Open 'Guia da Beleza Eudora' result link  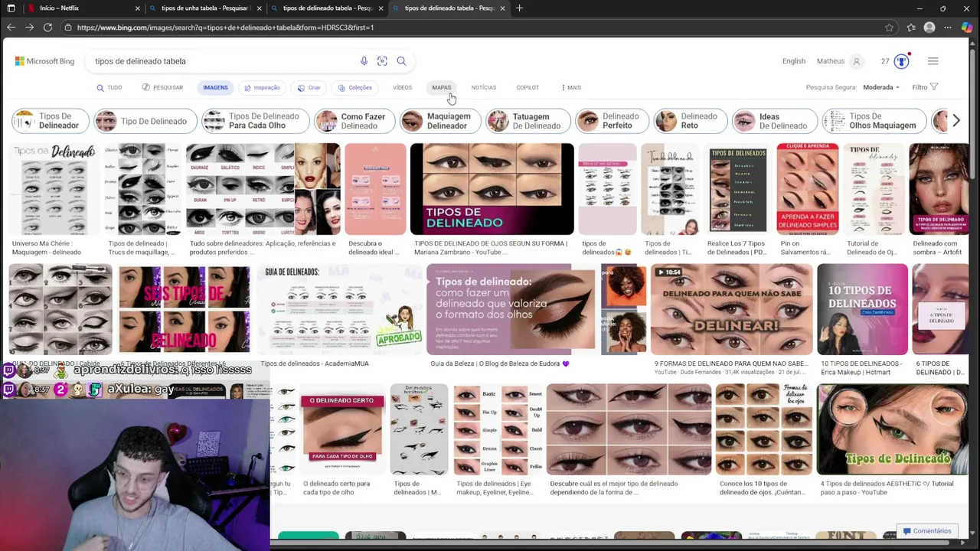500,364
